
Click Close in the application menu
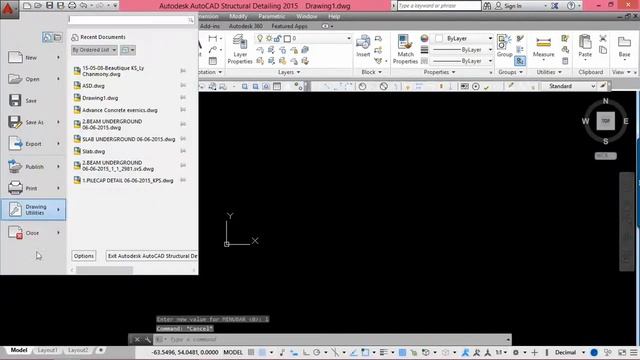coord(33,233)
